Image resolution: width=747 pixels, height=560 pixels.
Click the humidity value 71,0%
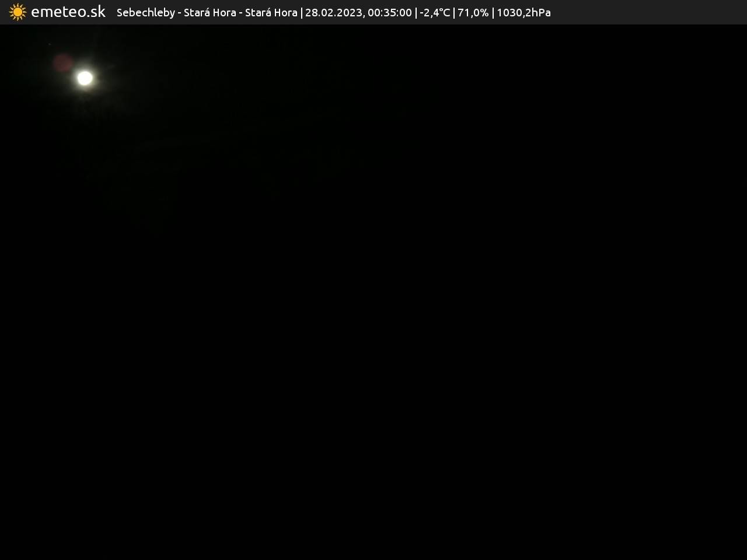[473, 13]
